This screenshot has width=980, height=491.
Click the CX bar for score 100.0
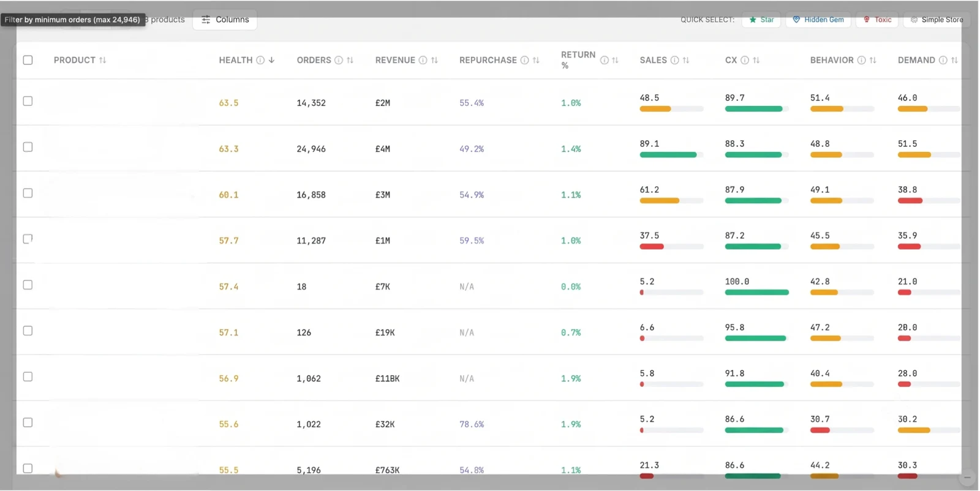click(x=756, y=293)
